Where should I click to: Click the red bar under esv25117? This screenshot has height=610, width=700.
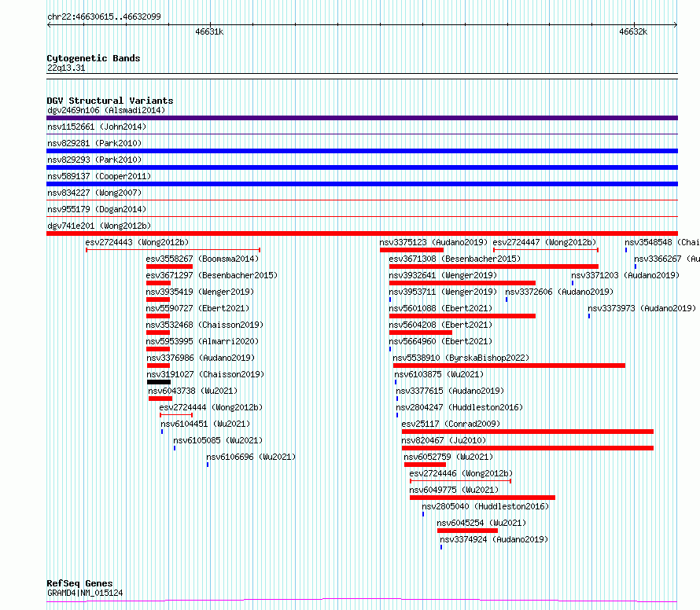[528, 432]
